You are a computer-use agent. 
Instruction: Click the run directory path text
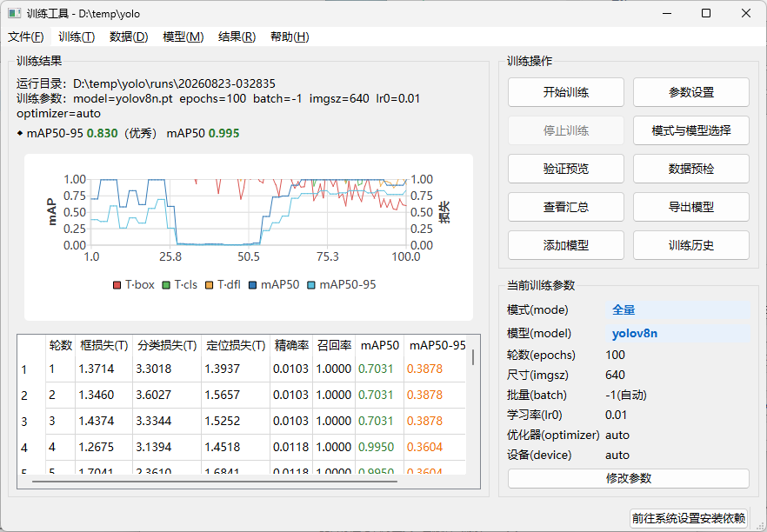pyautogui.click(x=174, y=83)
